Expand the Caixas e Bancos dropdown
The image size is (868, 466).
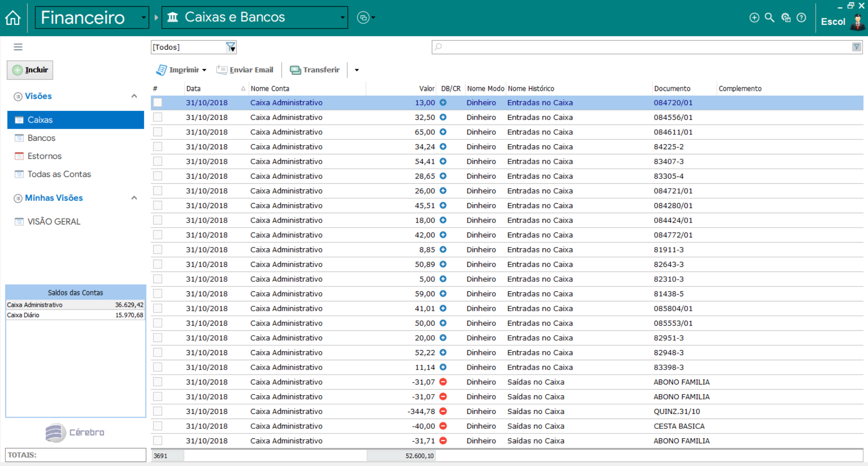tap(342, 18)
